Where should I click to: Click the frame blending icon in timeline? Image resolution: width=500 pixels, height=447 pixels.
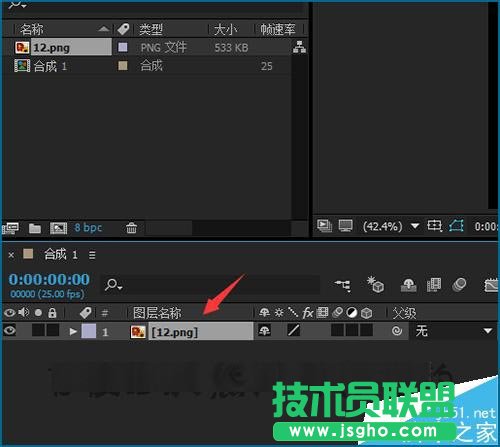[434, 285]
